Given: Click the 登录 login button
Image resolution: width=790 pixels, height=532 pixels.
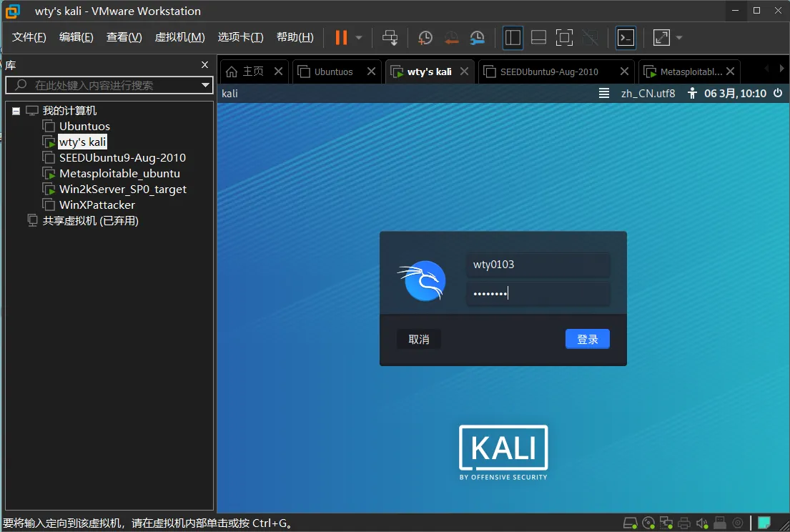Looking at the screenshot, I should [588, 339].
